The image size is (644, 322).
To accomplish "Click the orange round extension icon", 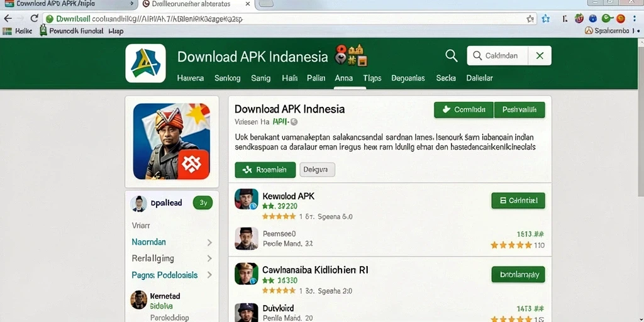I will point(621,18).
